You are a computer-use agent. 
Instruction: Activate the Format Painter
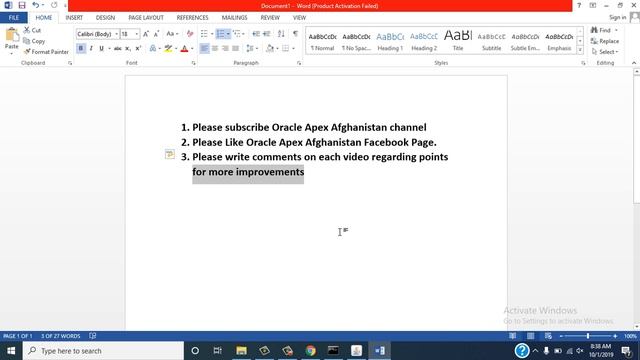point(46,52)
